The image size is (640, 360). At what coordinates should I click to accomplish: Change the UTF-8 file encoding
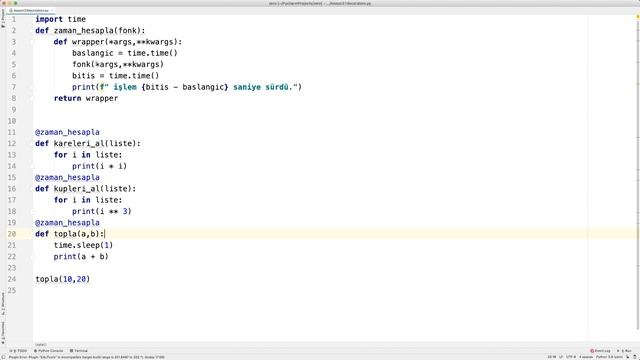coord(571,357)
